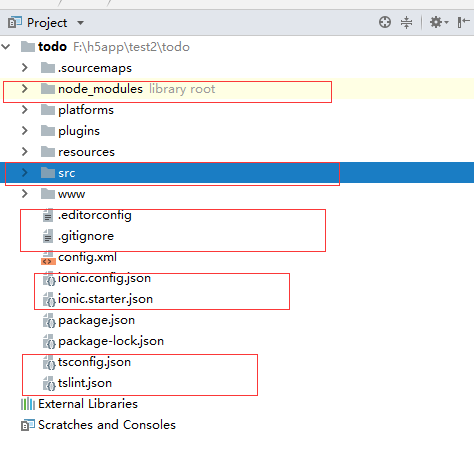Click the src folder icon
474x473 pixels.
[x=48, y=173]
